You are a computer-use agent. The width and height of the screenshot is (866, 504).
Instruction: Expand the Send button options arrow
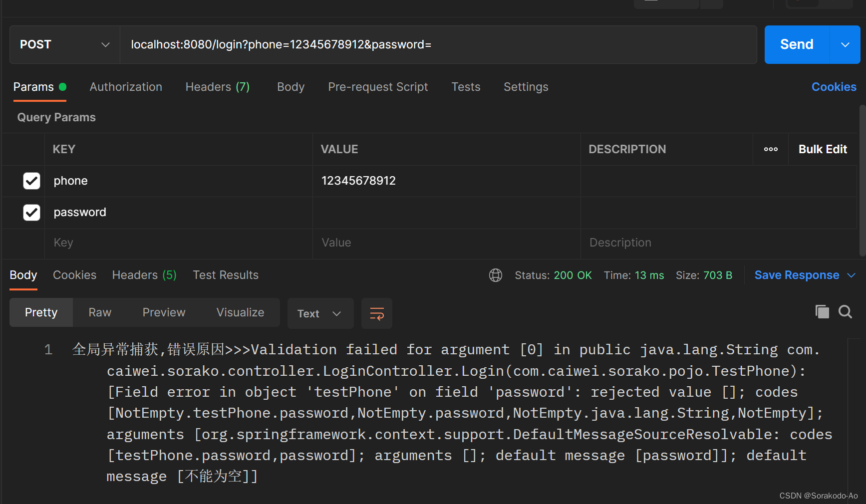844,44
